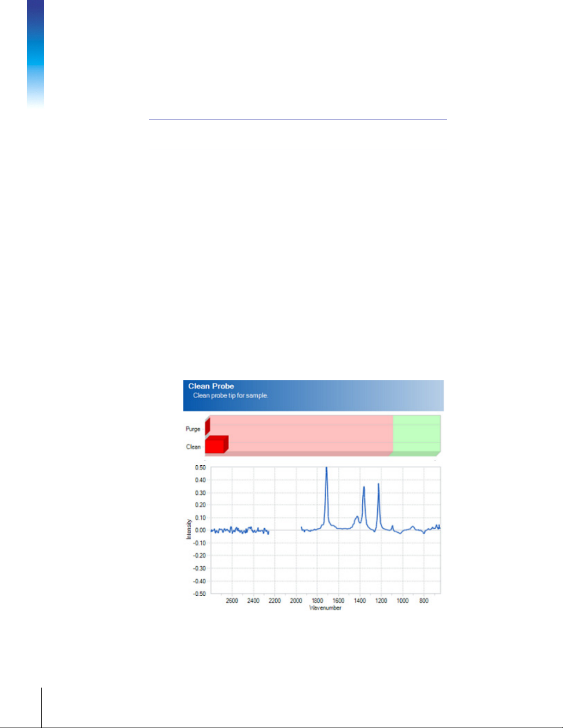Click the -0.50 intensity axis value

click(199, 593)
